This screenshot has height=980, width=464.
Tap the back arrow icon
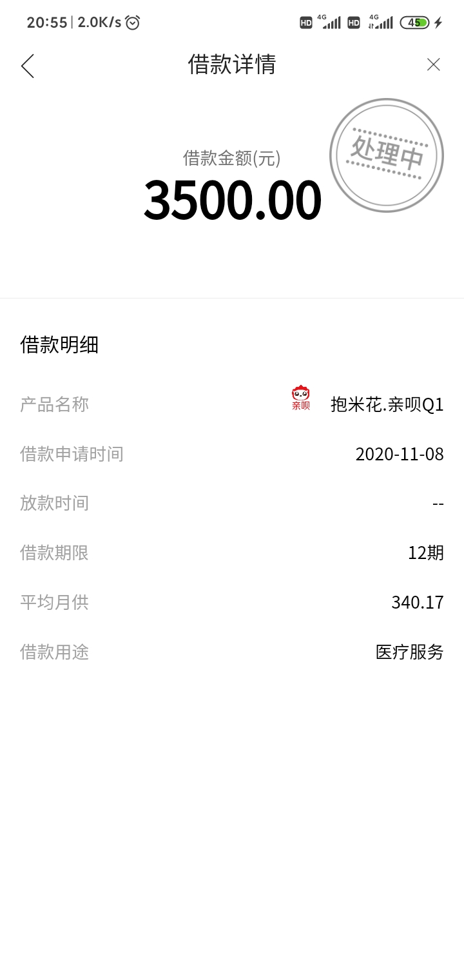click(x=27, y=66)
